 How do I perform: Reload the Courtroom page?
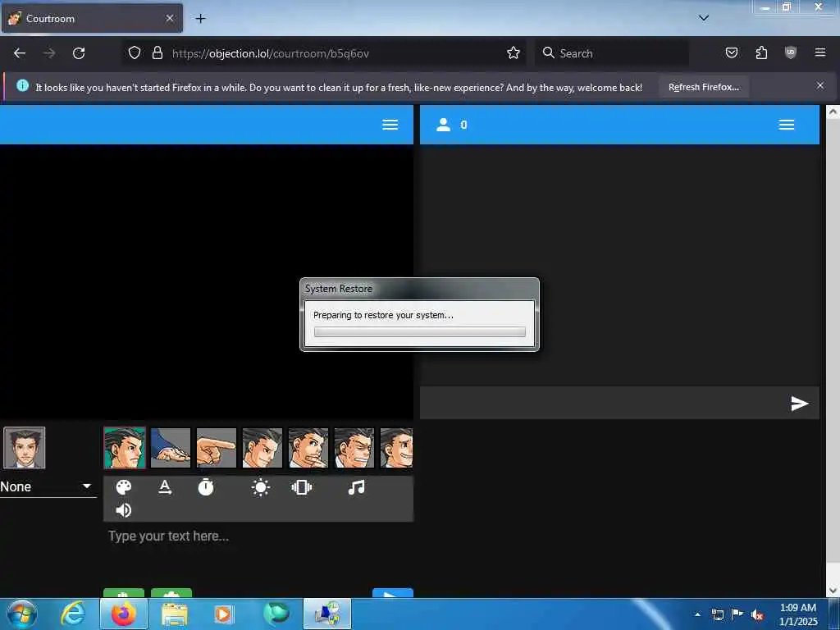(x=79, y=53)
